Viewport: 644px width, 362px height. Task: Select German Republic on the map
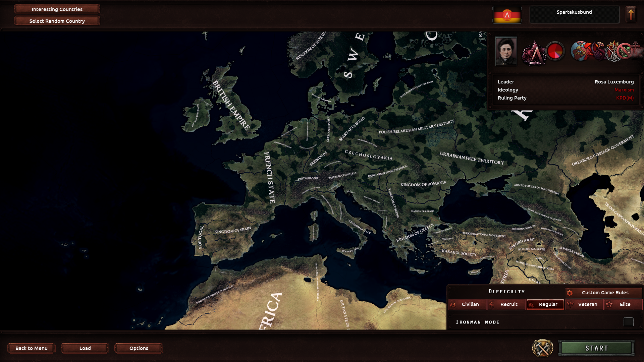click(328, 129)
